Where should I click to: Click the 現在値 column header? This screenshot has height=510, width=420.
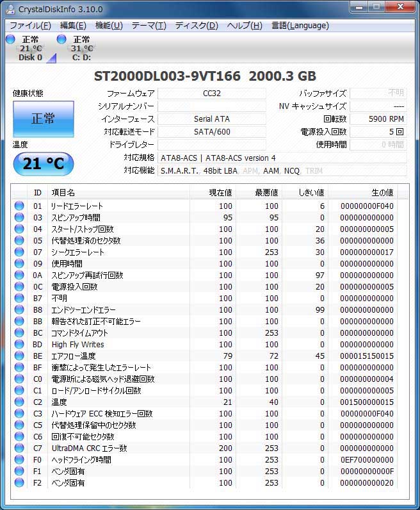(x=213, y=193)
